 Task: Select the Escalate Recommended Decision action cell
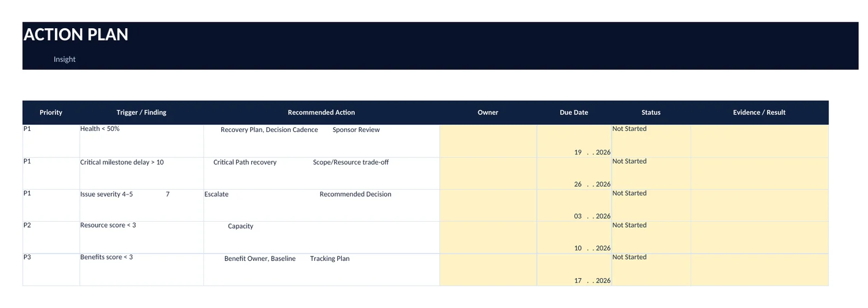pyautogui.click(x=322, y=205)
